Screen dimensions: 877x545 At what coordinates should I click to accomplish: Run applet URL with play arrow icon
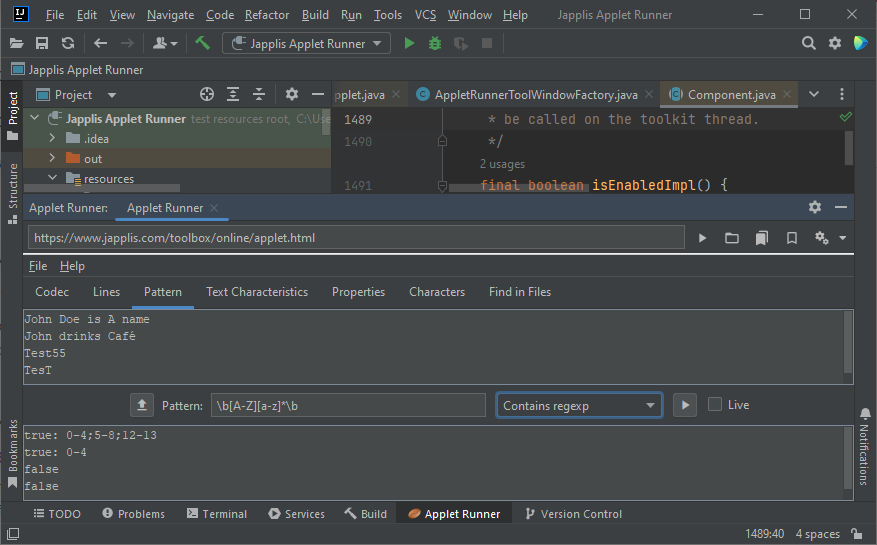pyautogui.click(x=702, y=238)
